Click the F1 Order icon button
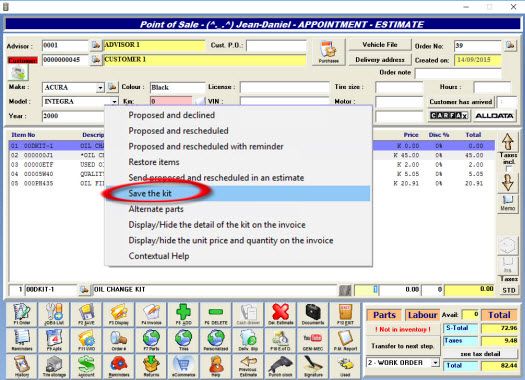 coord(22,314)
